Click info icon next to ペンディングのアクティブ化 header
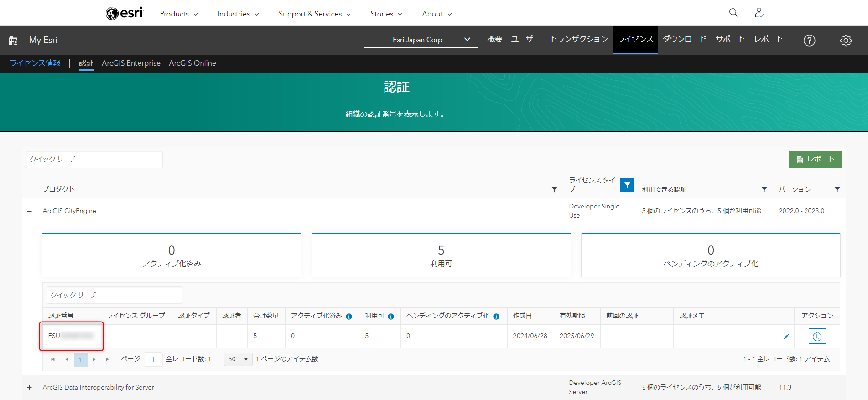The height and width of the screenshot is (400, 868). [x=496, y=317]
